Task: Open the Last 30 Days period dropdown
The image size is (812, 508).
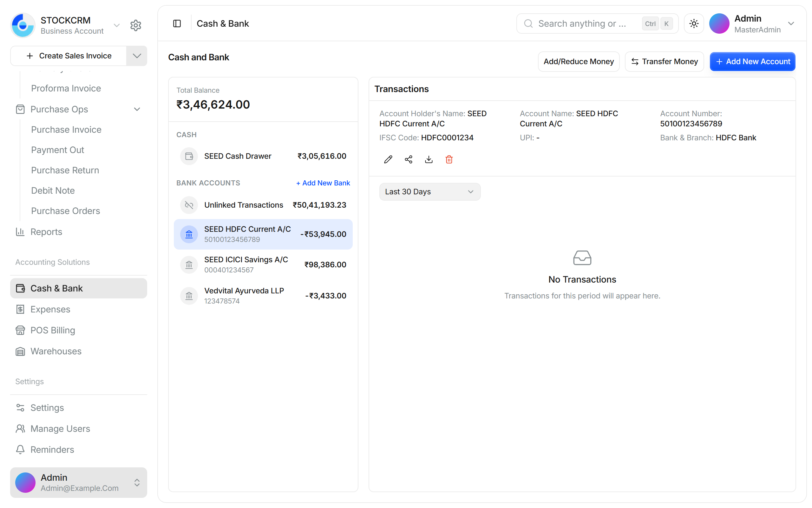Action: tap(430, 191)
